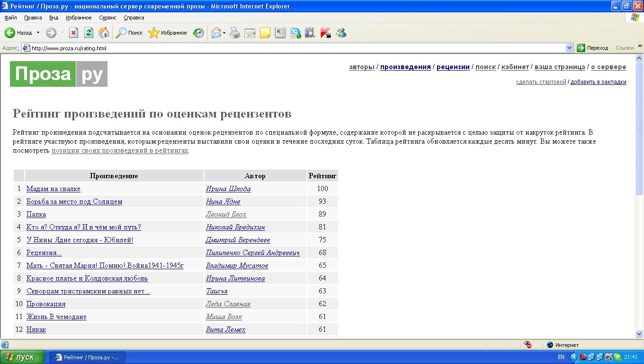Click the Skype toolbar icon
Viewport: 644px width, 364px height.
295,33
